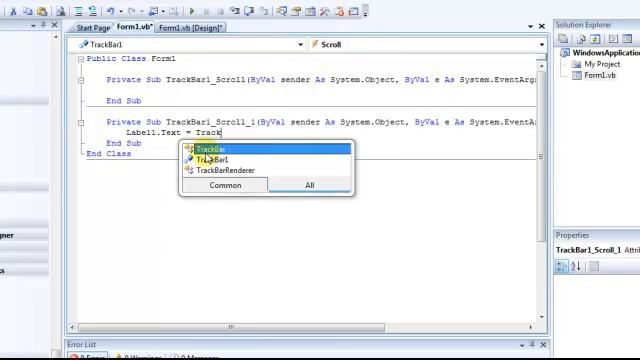Open the Error List toolbar icon

click(339, 11)
